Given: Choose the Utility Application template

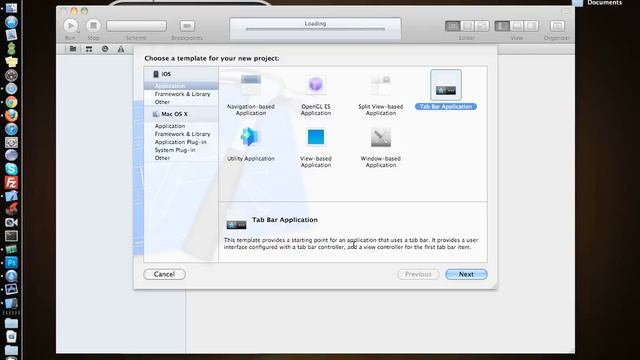Looking at the screenshot, I should click(x=251, y=144).
